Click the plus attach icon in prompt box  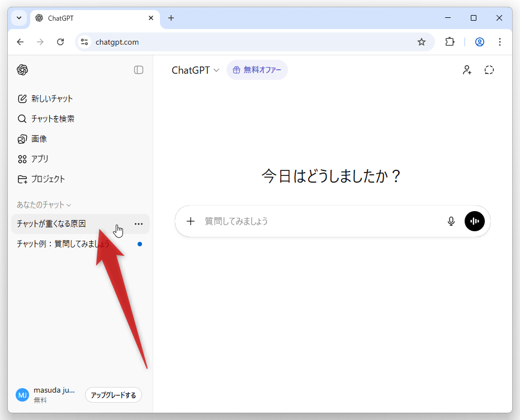coord(191,221)
